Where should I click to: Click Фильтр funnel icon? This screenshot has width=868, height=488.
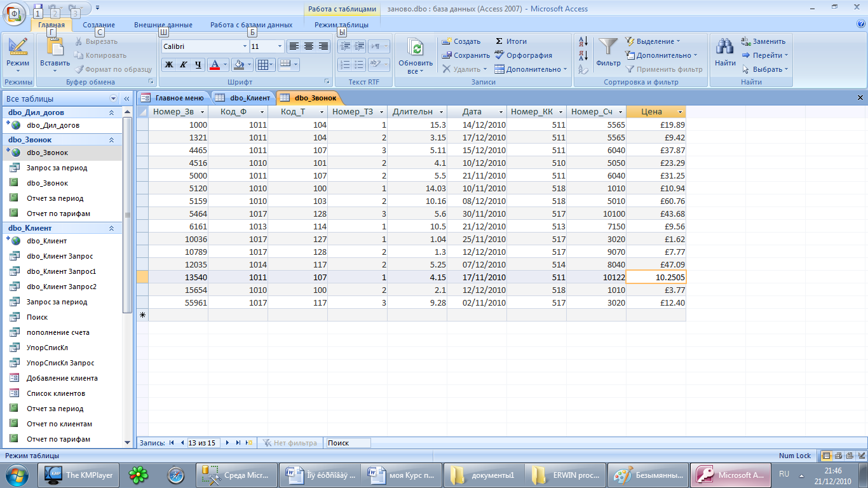tap(609, 47)
